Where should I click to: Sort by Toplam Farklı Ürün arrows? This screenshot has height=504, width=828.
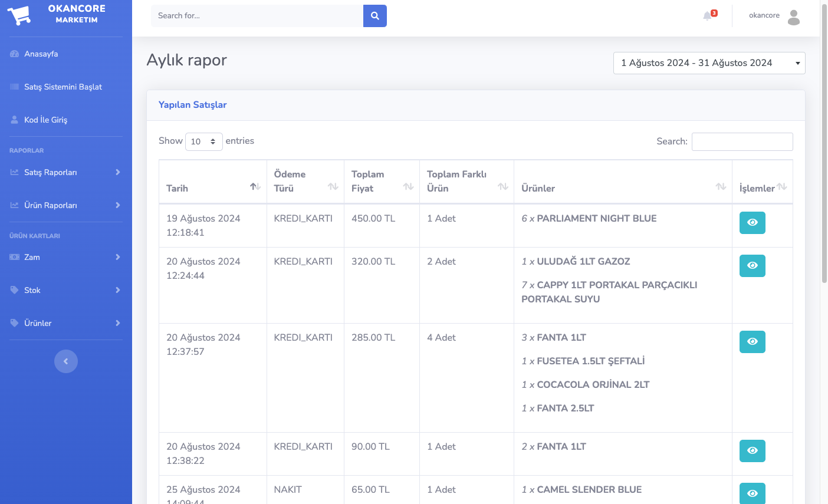503,187
